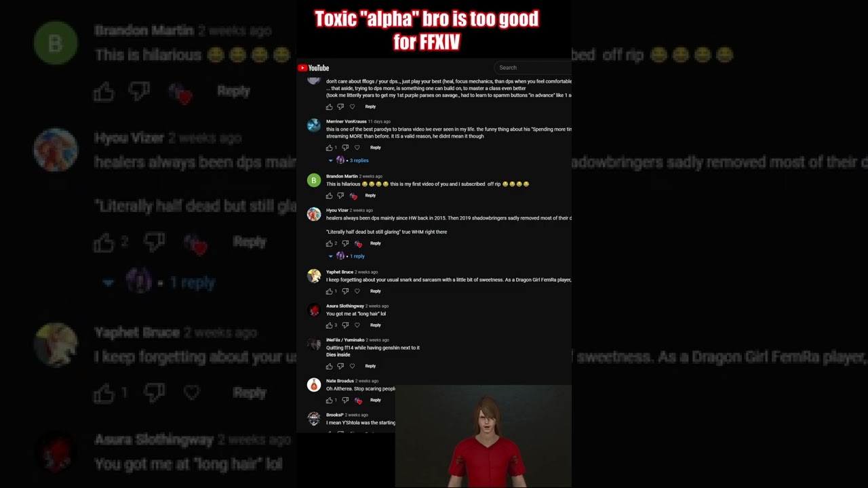The image size is (868, 488).
Task: Heart Merriner VonKrauss's comment
Action: pos(357,148)
